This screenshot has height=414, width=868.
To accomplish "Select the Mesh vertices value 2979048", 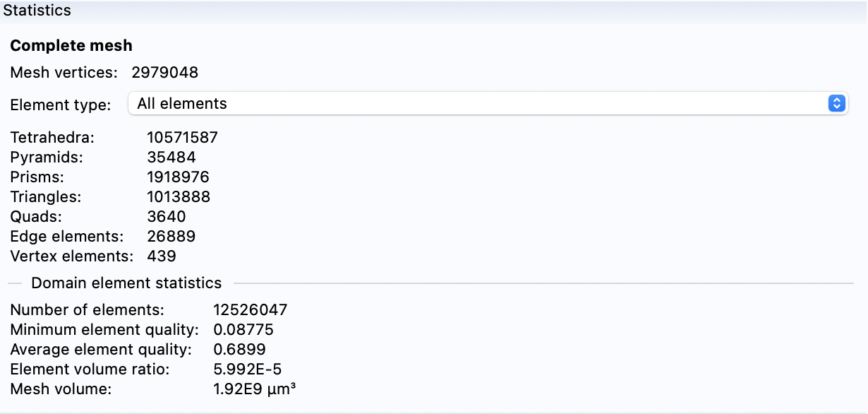I will (165, 72).
